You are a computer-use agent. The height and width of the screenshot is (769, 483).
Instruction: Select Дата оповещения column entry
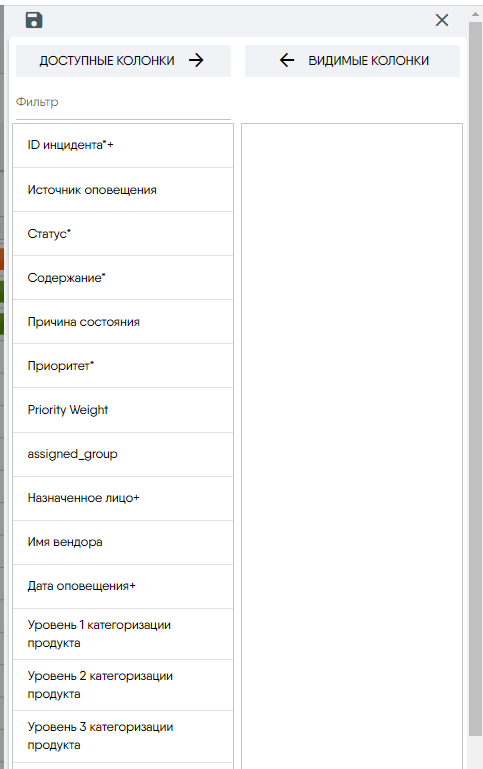[x=123, y=587]
